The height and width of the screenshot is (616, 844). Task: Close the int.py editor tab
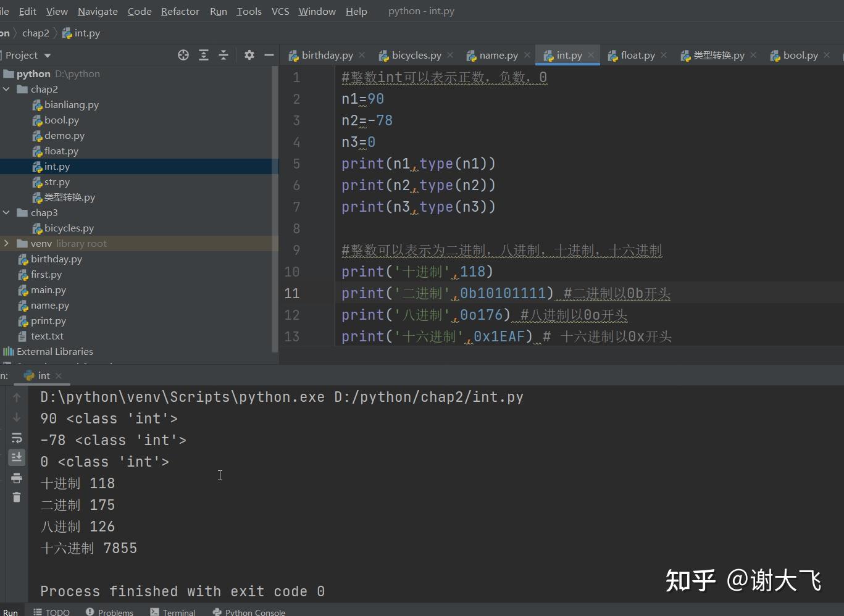(x=591, y=55)
